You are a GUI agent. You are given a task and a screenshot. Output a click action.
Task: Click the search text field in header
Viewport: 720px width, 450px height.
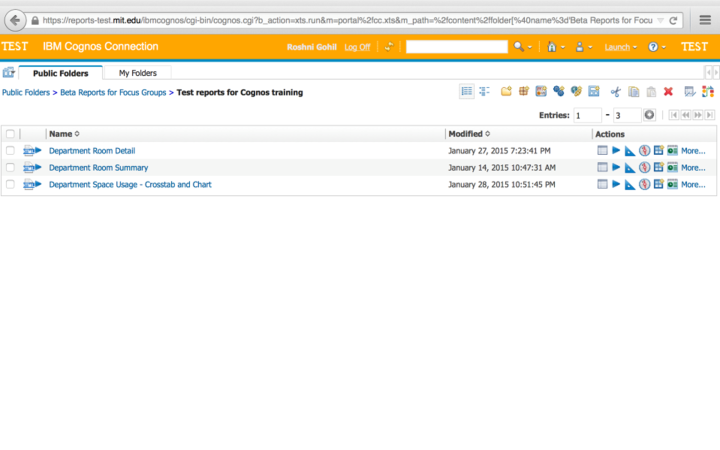(456, 47)
